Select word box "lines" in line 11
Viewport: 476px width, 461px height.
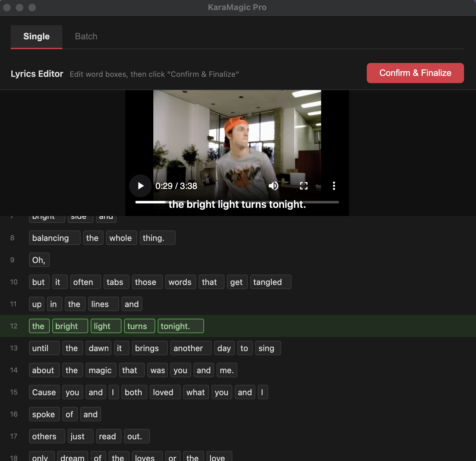[104, 304]
